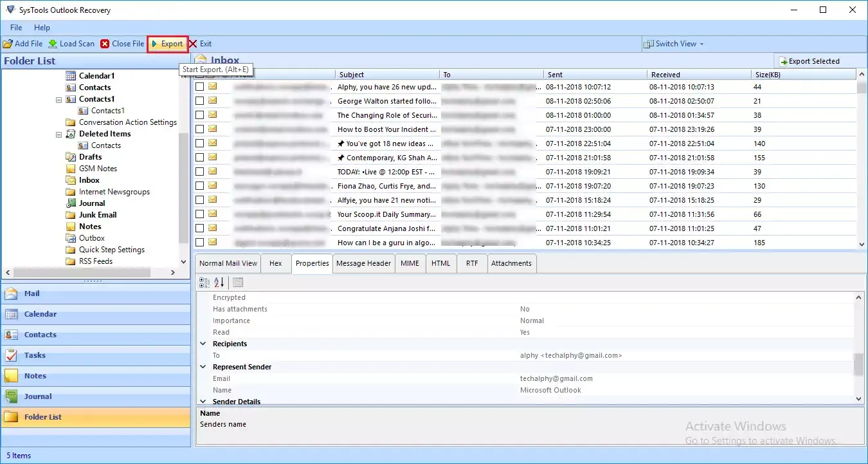The image size is (868, 464).
Task: Open the Calendar navigation pane
Action: [96, 314]
